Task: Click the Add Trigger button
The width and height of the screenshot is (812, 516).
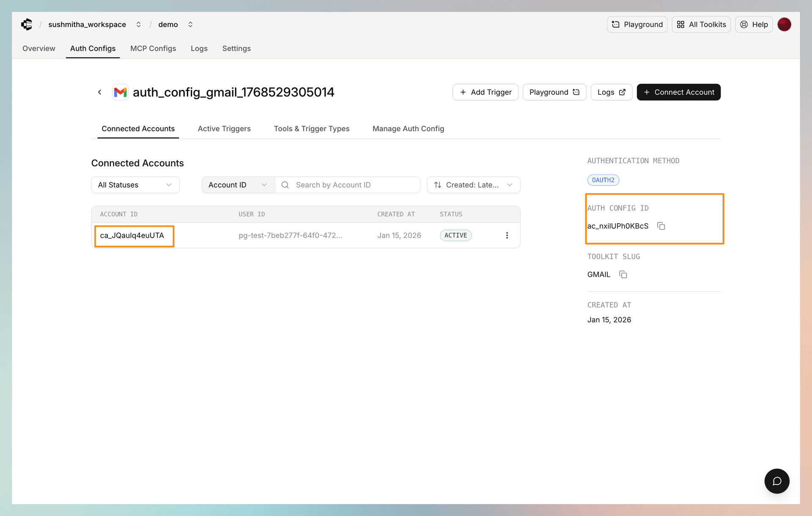Action: click(x=485, y=92)
